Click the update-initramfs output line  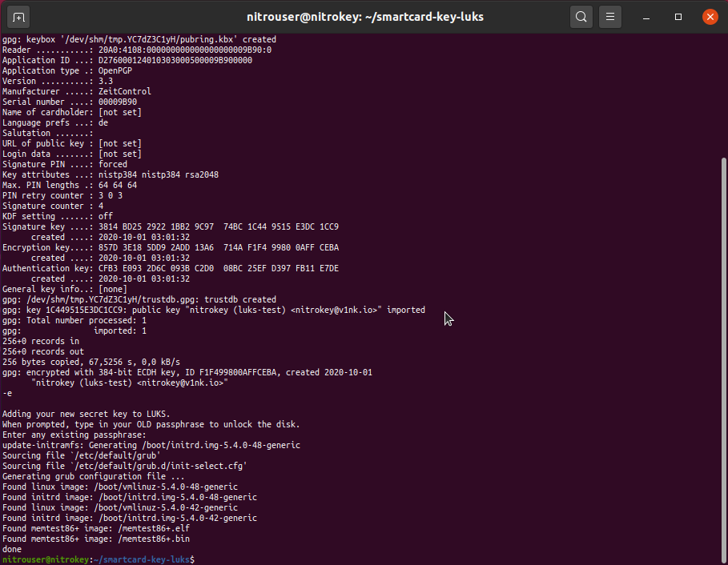click(151, 445)
